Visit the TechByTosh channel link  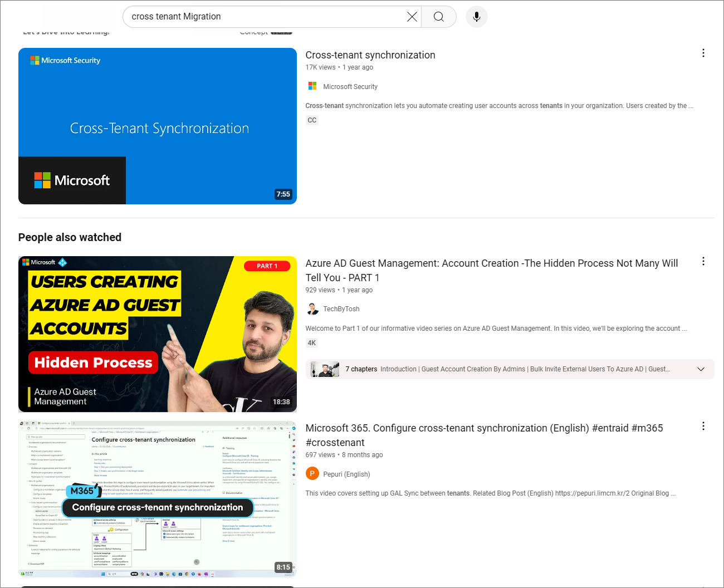(x=341, y=309)
